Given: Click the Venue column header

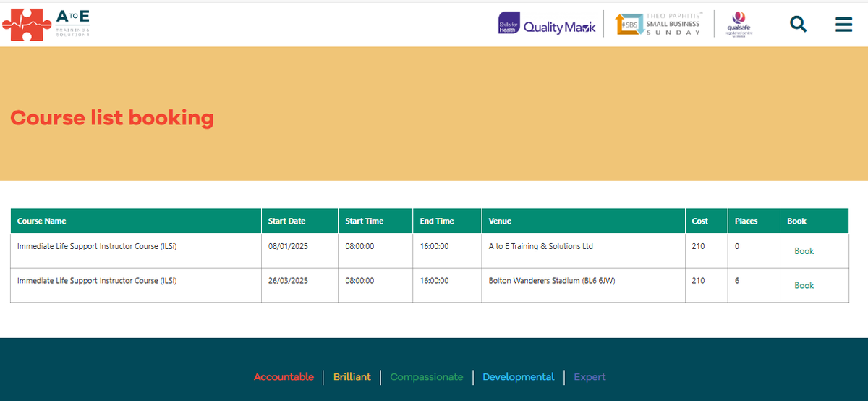Looking at the screenshot, I should 584,221.
